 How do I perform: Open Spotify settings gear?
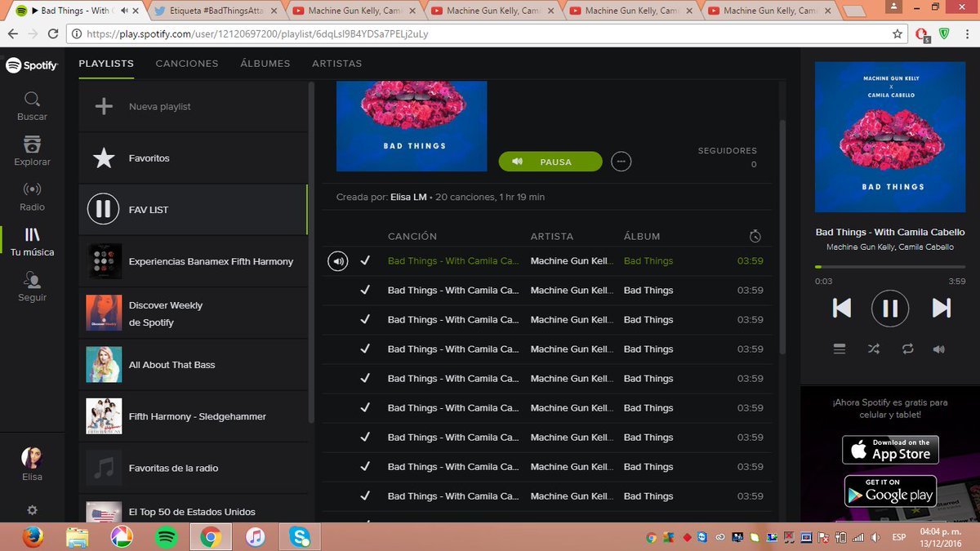pos(32,510)
